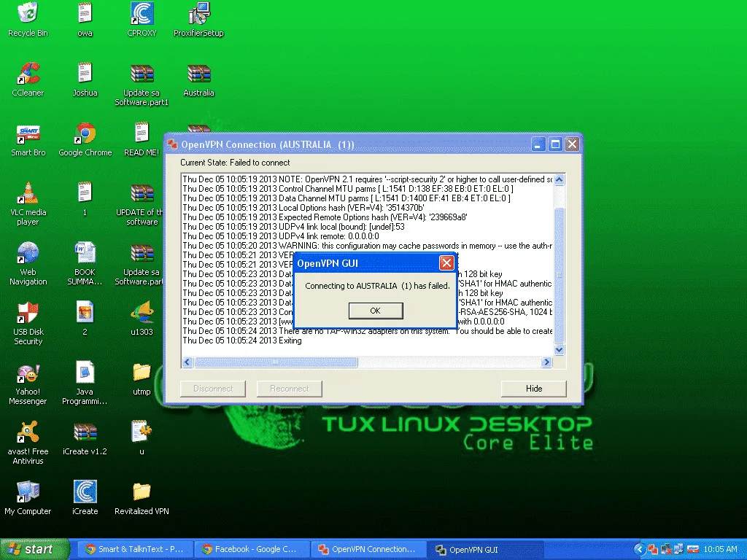Image resolution: width=747 pixels, height=560 pixels.
Task: Switch to OpenVPN GUI taskbar item
Action: pyautogui.click(x=485, y=549)
